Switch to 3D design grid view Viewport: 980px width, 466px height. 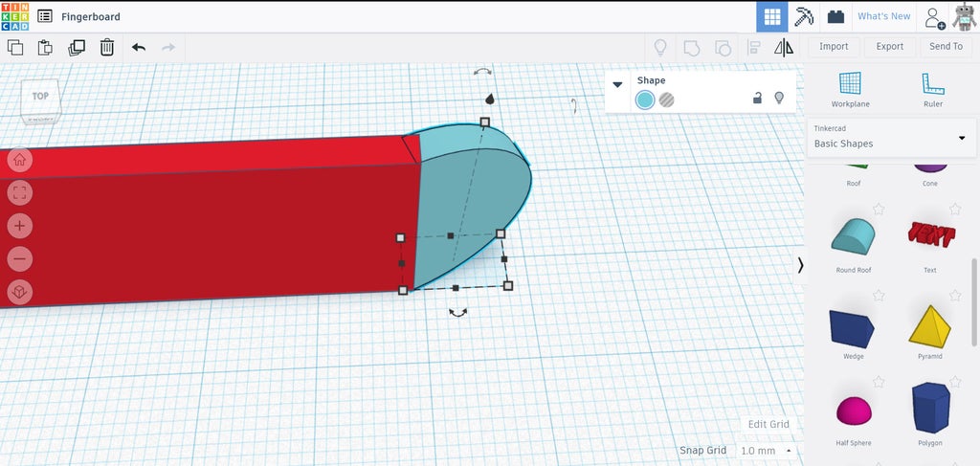click(772, 17)
